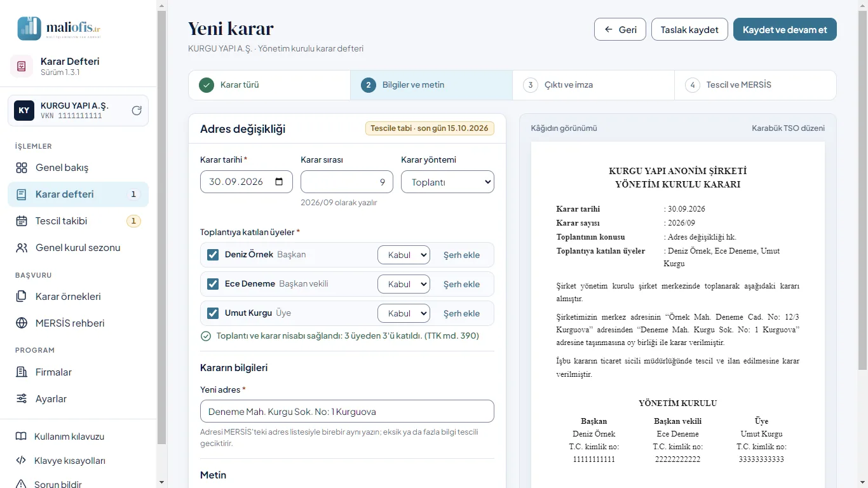Click the sidebar vertical scrollbar

coord(161,227)
